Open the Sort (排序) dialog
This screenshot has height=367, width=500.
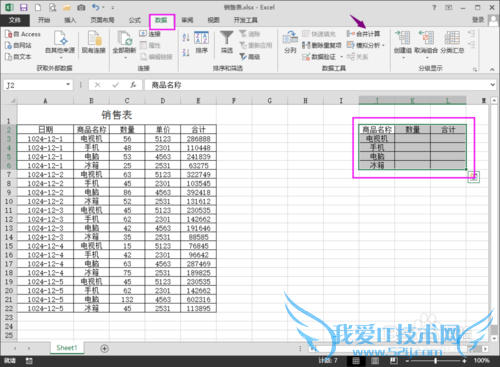[x=201, y=42]
